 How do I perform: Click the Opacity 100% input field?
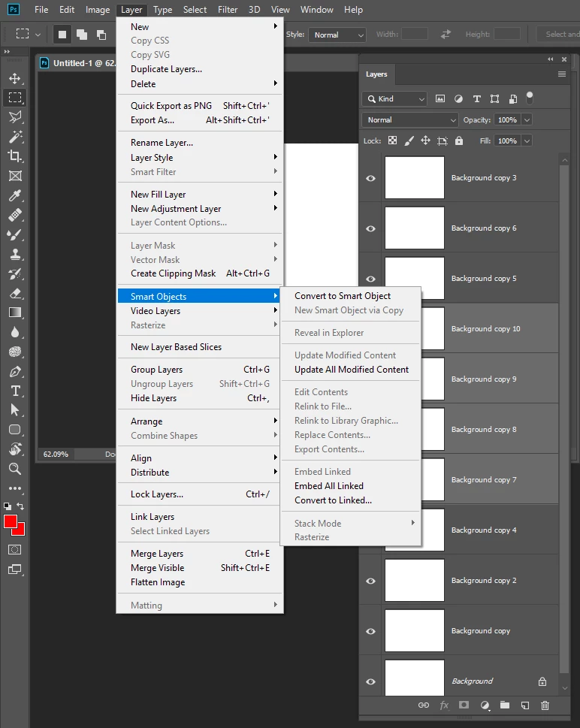coord(507,119)
